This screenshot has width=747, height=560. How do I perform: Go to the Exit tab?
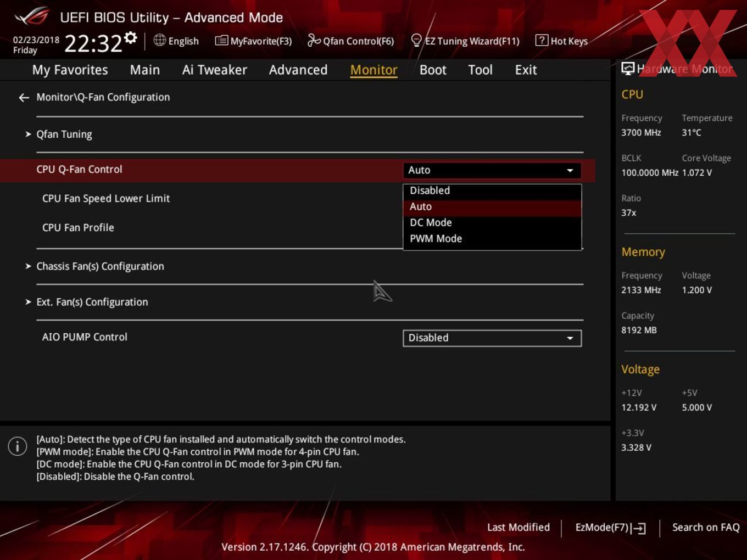click(526, 70)
